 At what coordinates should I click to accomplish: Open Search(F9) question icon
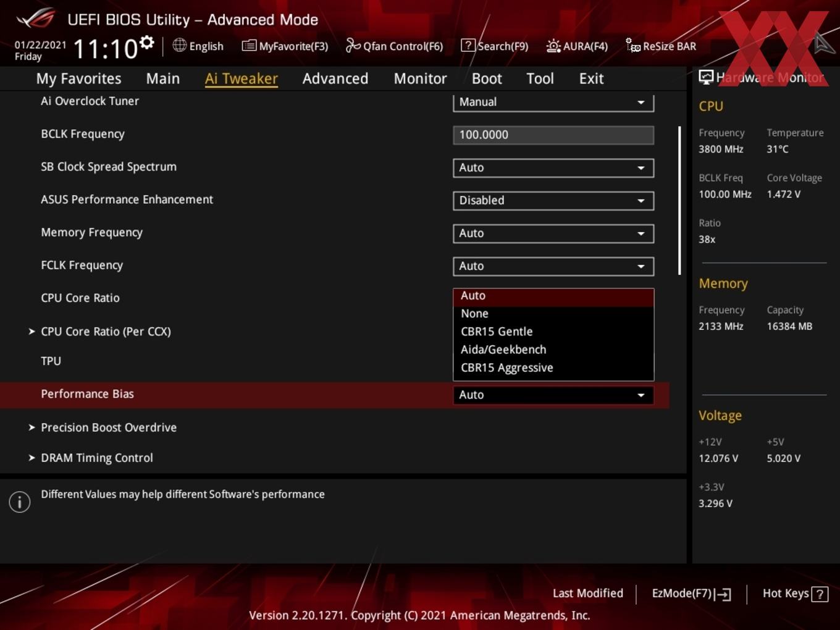point(468,45)
